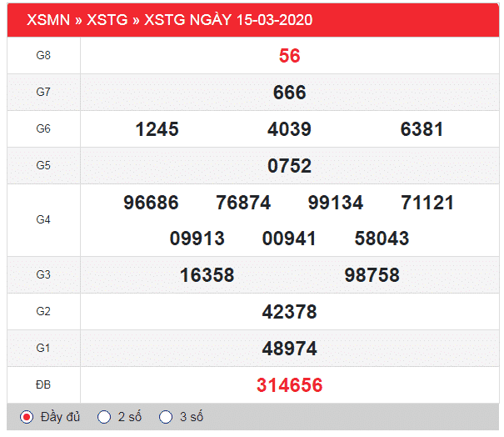Select G6 number 4039
The width and height of the screenshot is (504, 437).
[x=289, y=129]
